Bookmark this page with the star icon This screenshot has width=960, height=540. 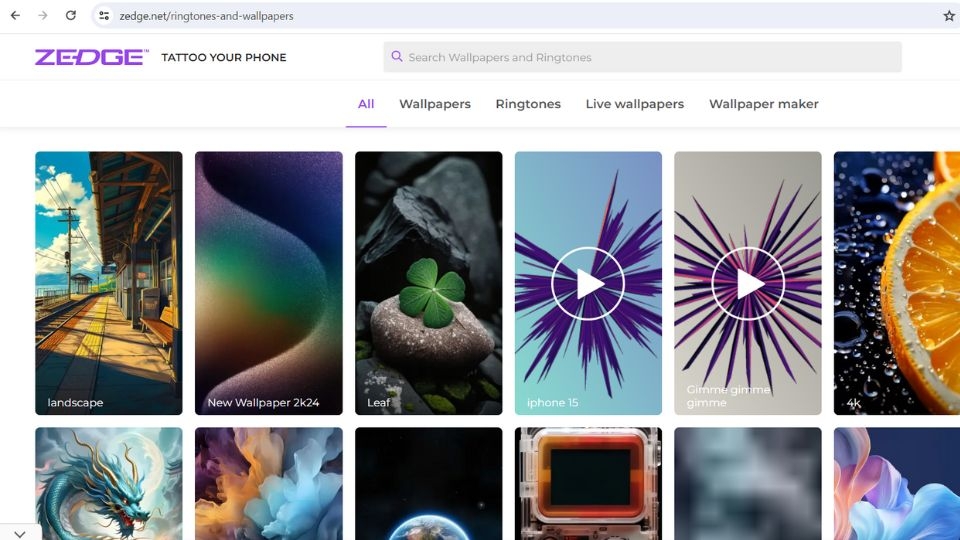pyautogui.click(x=949, y=16)
